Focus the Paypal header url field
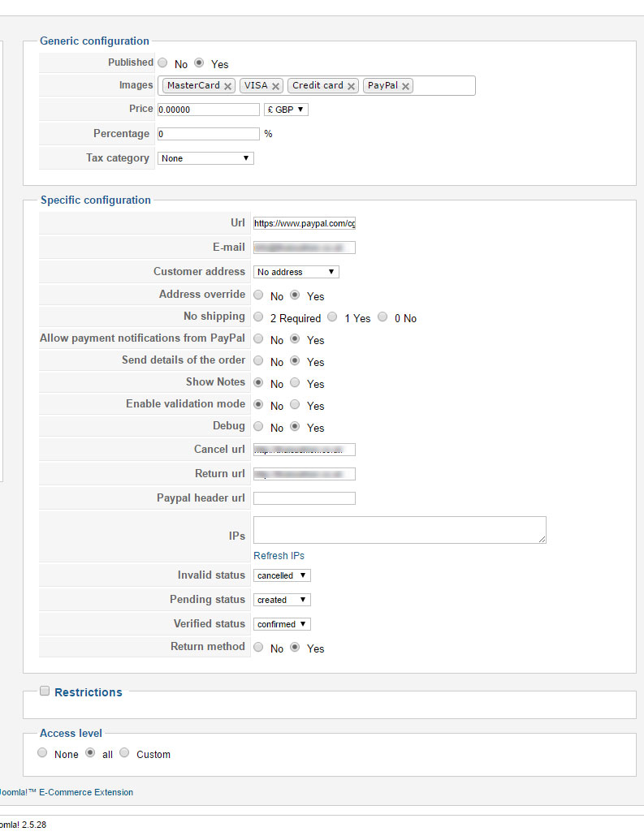The width and height of the screenshot is (644, 840). (x=304, y=498)
